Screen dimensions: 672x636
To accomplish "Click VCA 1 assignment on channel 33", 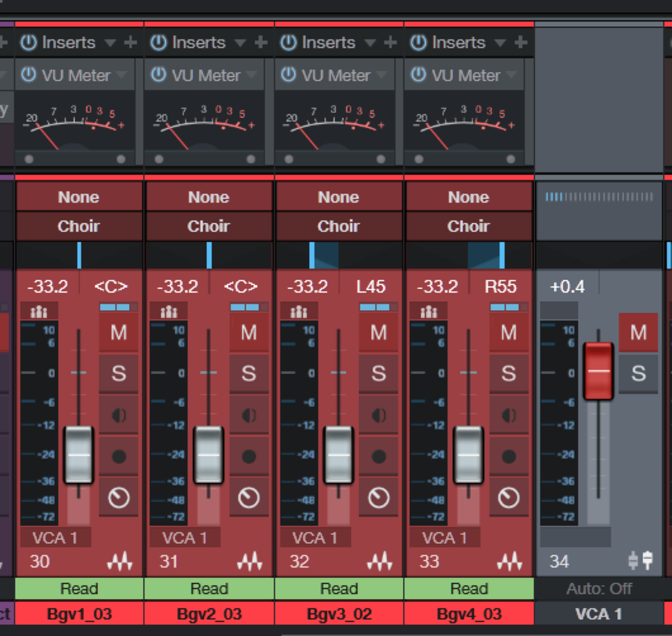I will (445, 537).
